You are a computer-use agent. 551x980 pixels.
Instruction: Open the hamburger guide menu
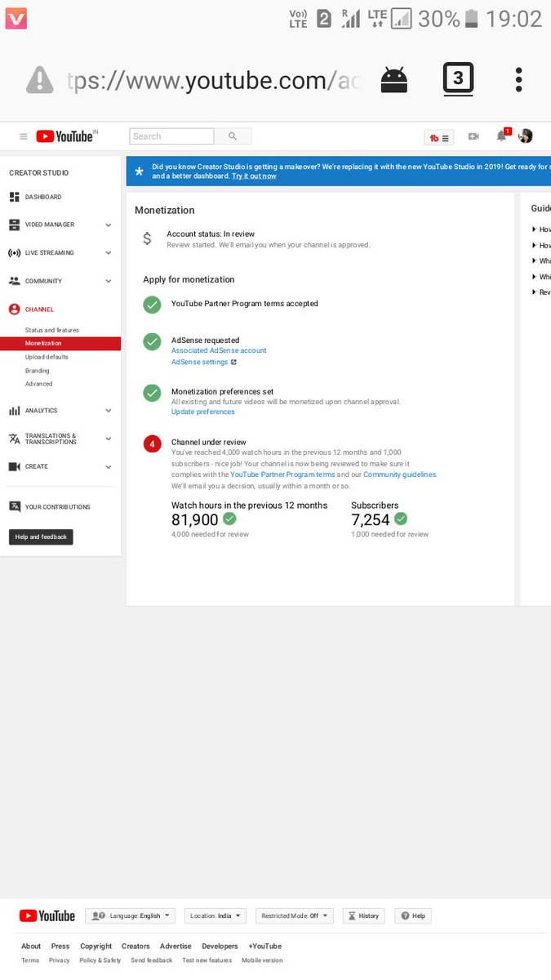point(24,136)
